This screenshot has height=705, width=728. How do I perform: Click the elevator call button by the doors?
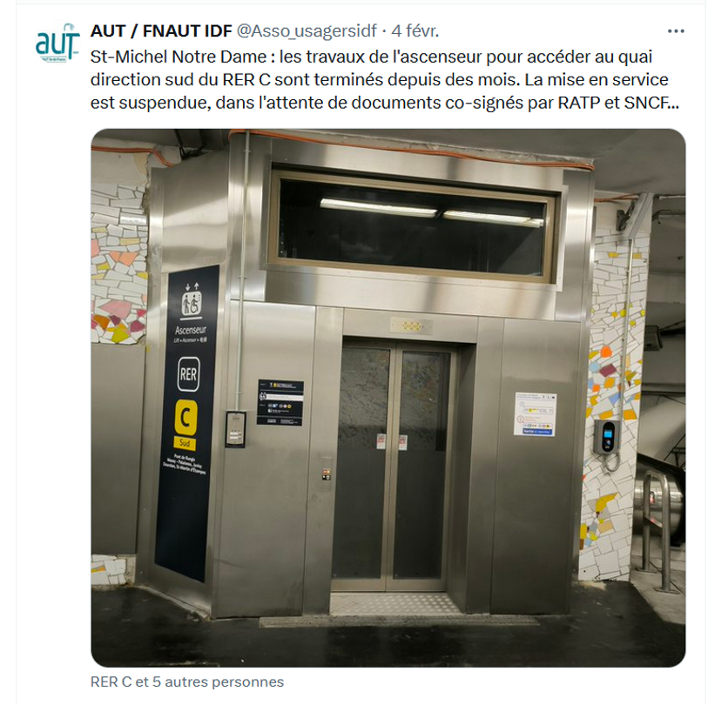tap(327, 474)
